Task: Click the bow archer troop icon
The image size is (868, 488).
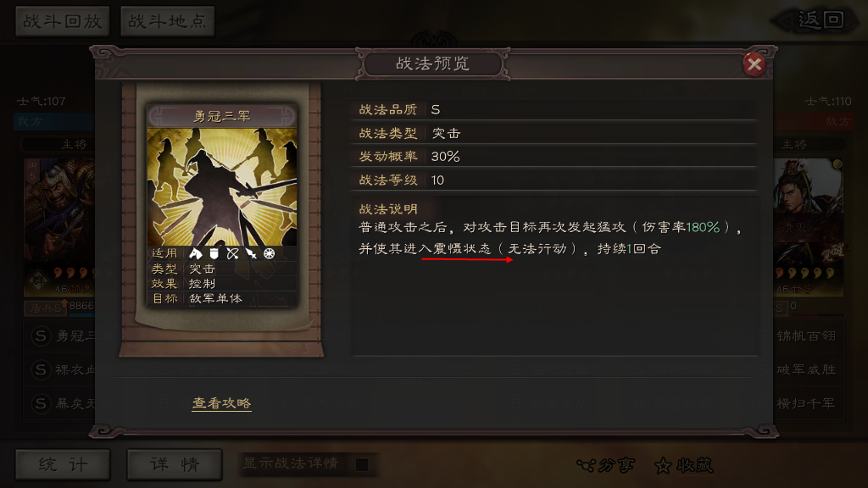Action: pyautogui.click(x=232, y=253)
